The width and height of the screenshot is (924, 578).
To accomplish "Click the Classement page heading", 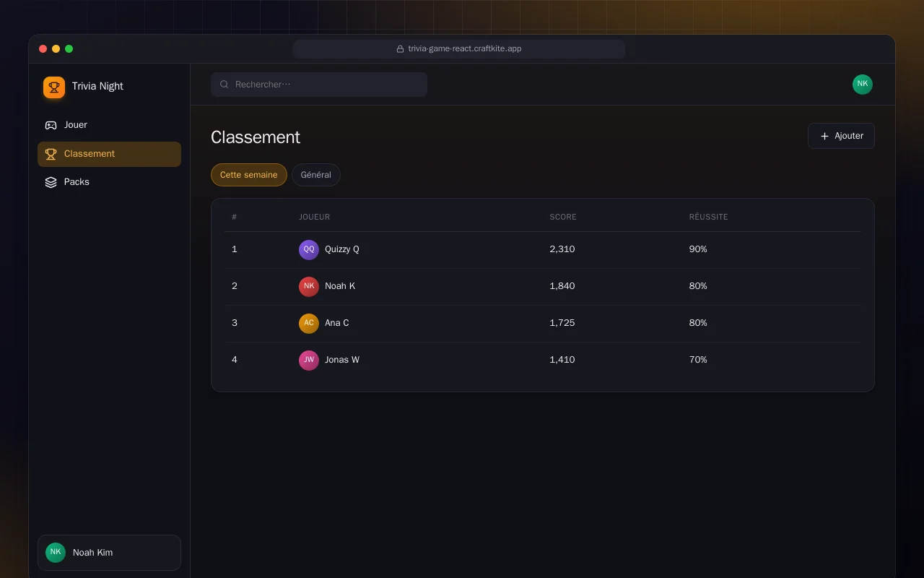I will (x=256, y=137).
